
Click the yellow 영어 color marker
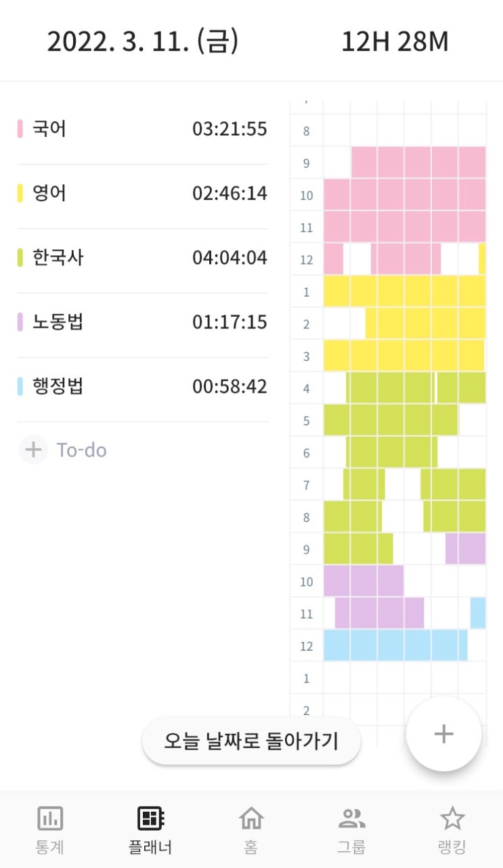pos(20,194)
